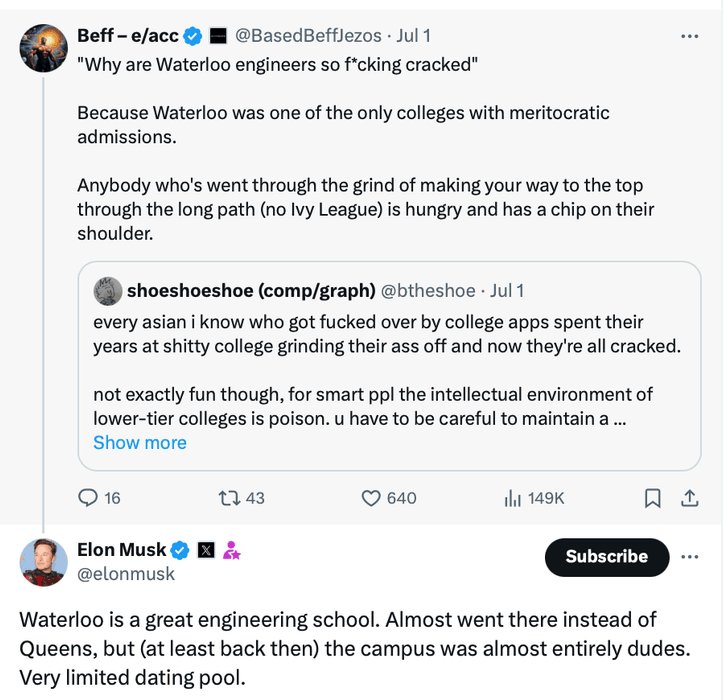The height and width of the screenshot is (700, 723).
Task: Click Elon Musk's profile picture
Action: click(x=43, y=561)
